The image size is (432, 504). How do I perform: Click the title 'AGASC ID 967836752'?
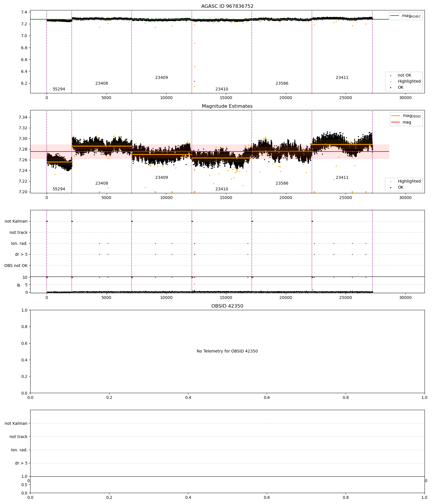(227, 6)
